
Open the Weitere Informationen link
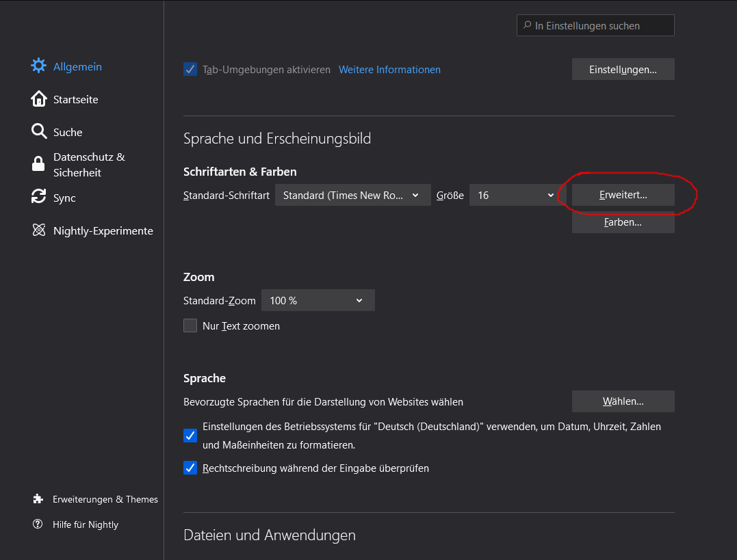pos(389,70)
